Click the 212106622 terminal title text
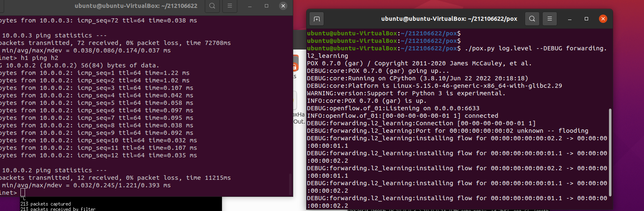The height and width of the screenshot is (211, 644). click(x=136, y=6)
